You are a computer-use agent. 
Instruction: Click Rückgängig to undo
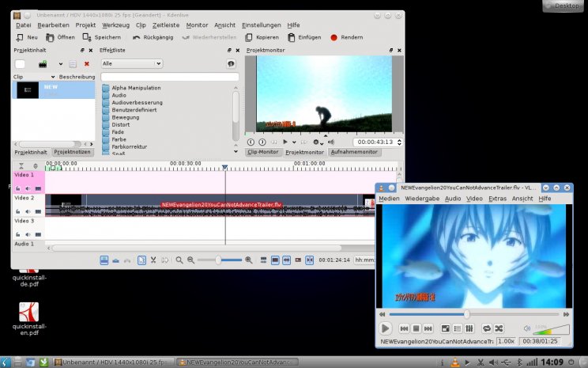tap(153, 37)
